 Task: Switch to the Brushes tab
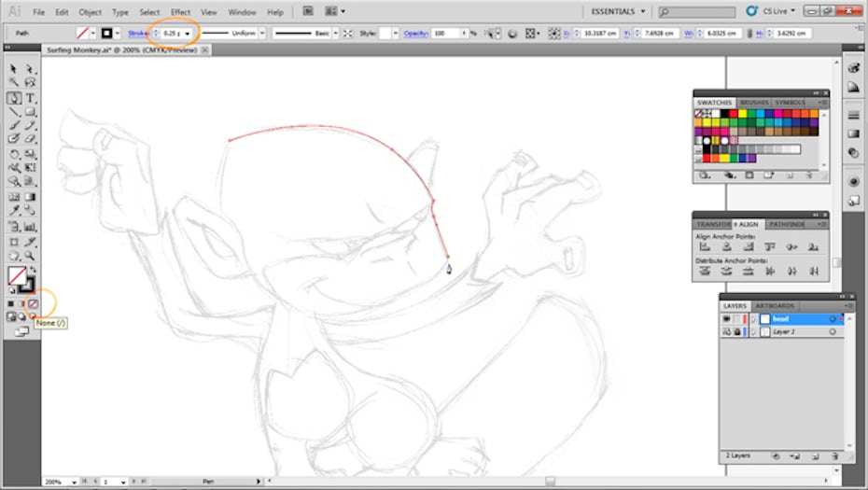(754, 103)
